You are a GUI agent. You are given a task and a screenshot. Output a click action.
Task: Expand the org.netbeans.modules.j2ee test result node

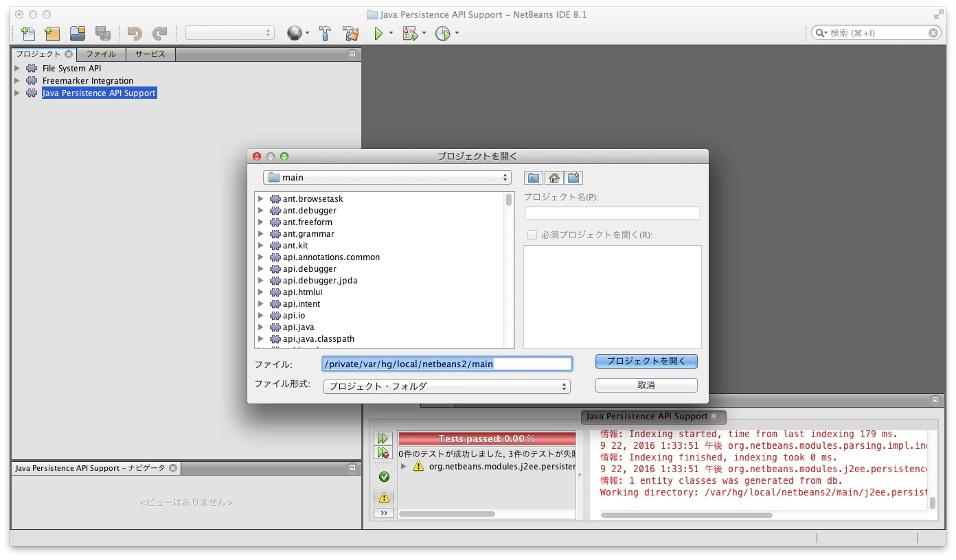click(x=404, y=466)
